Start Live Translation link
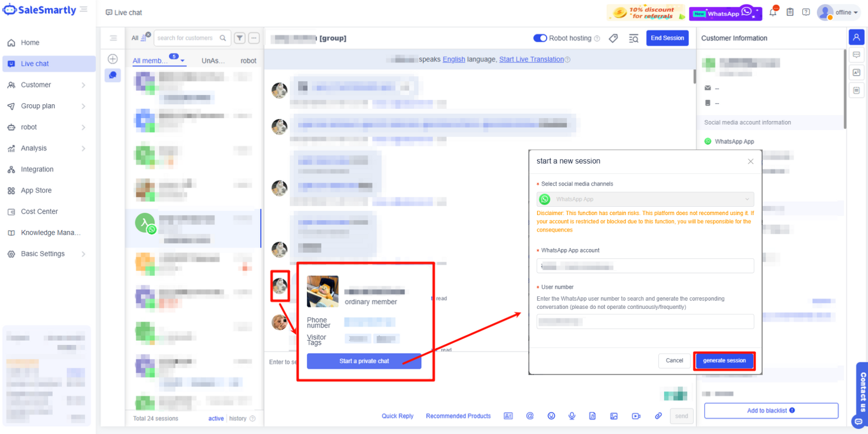Viewport: 868px width, 434px height. pos(531,59)
